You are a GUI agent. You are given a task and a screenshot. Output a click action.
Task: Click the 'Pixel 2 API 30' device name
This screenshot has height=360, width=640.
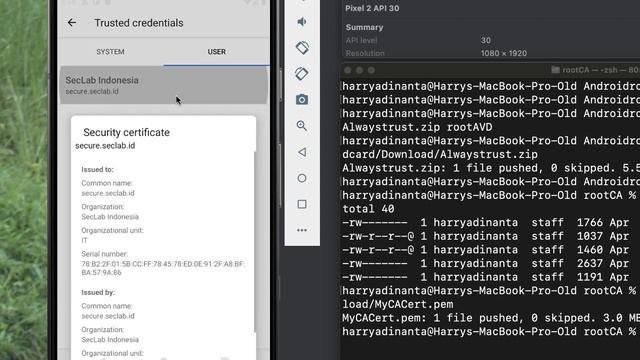click(372, 8)
